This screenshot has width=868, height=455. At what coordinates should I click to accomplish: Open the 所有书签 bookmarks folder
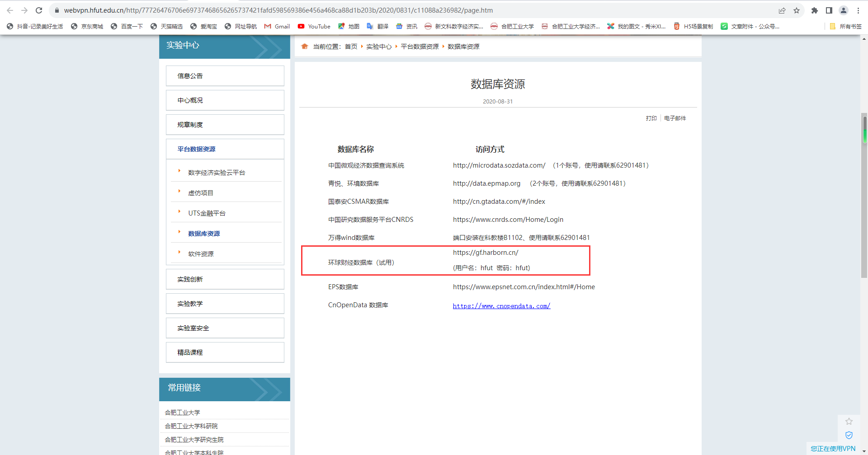(845, 27)
